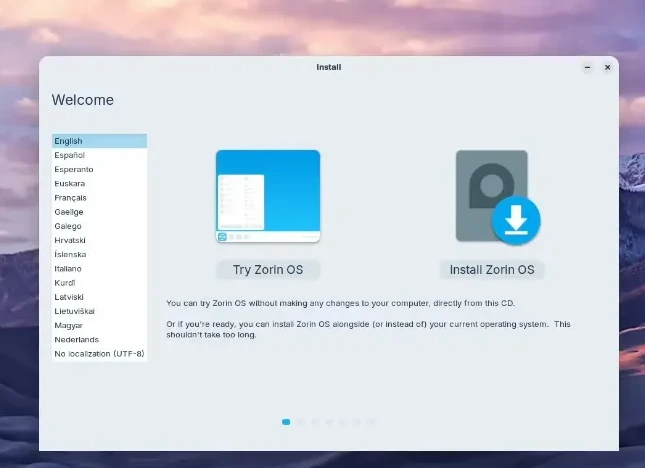
Task: Select Français as the installer language
Action: 100,198
